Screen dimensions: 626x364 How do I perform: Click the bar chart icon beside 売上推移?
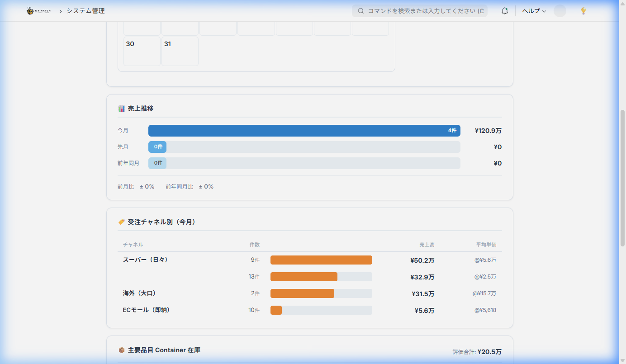(121, 108)
